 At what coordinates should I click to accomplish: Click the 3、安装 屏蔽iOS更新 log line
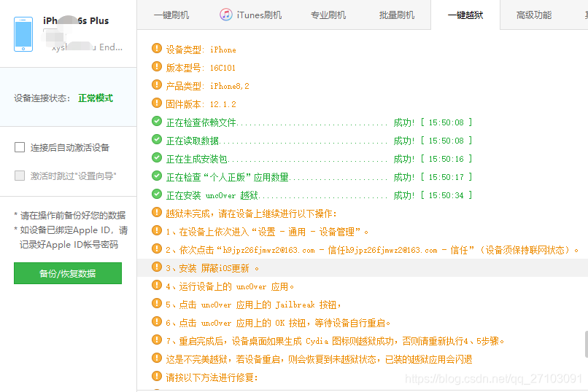coord(212,268)
